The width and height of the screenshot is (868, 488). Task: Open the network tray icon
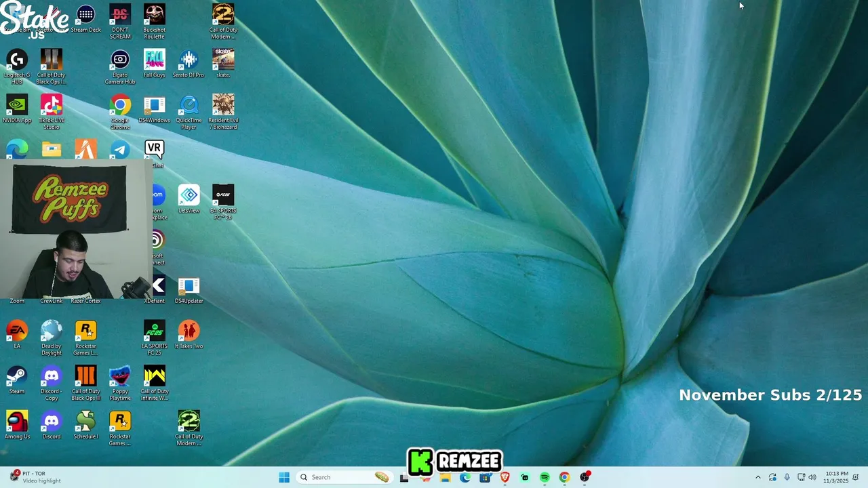(x=801, y=477)
